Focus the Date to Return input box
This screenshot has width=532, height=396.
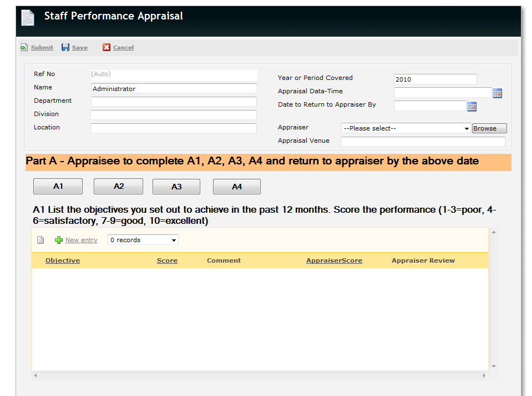coord(430,106)
